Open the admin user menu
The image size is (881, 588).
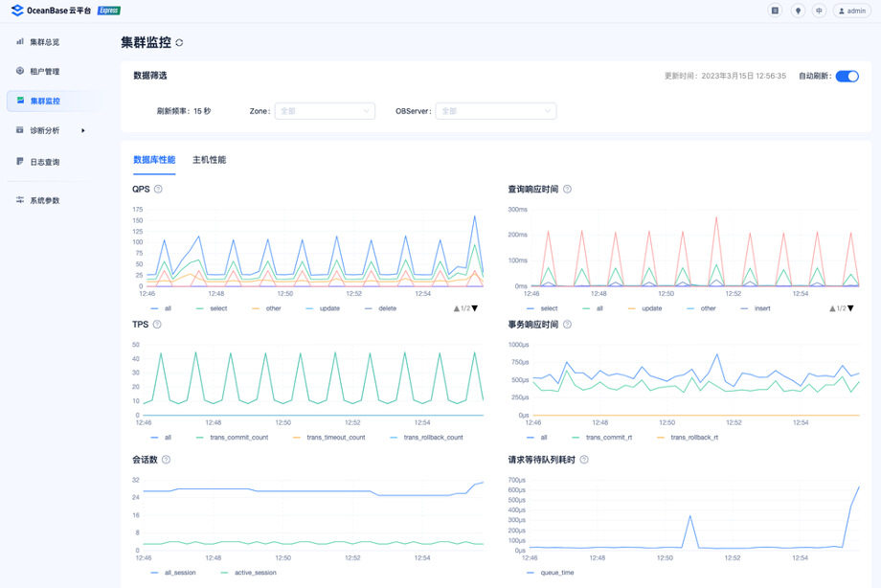[852, 11]
